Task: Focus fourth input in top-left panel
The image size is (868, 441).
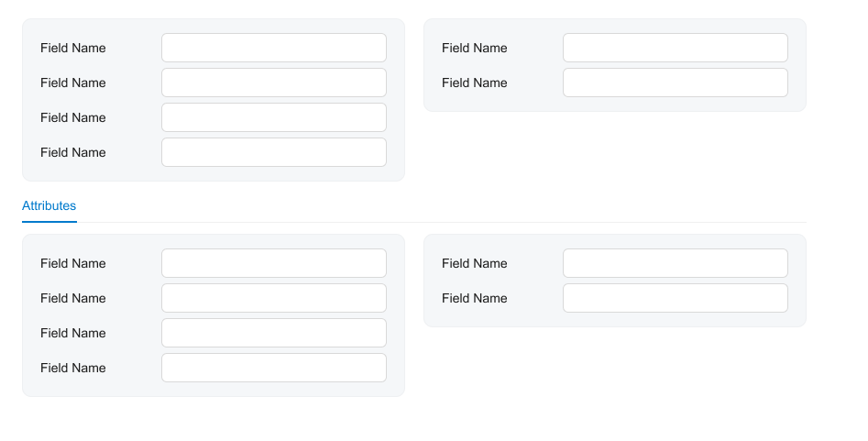Action: click(273, 152)
